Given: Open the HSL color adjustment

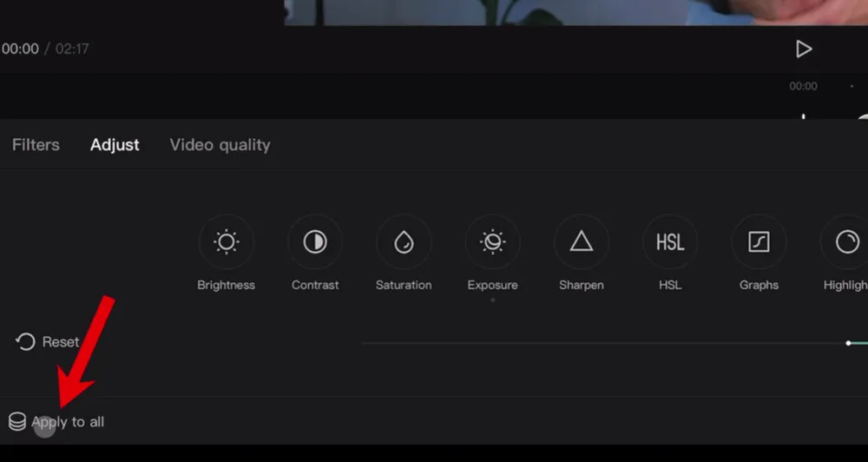Looking at the screenshot, I should pos(670,242).
